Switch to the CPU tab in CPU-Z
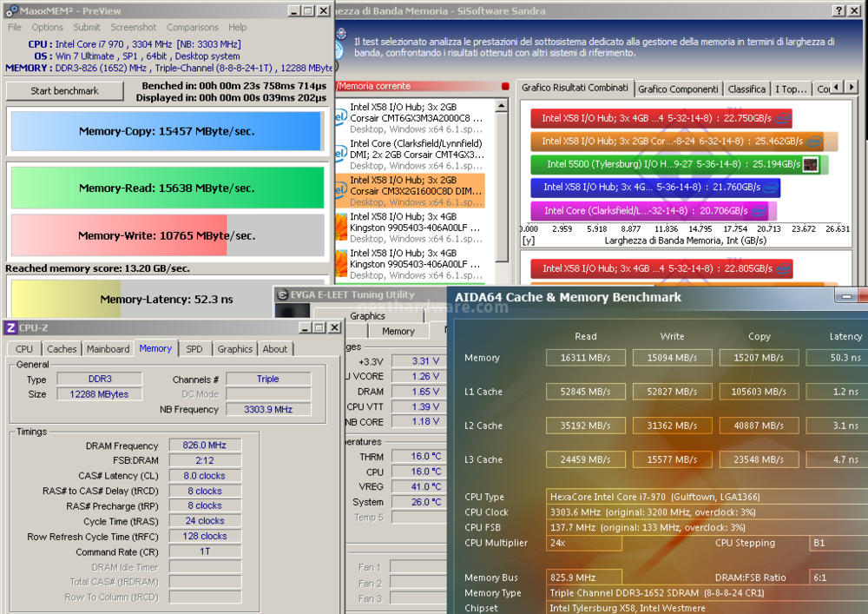This screenshot has width=868, height=614. coord(23,349)
